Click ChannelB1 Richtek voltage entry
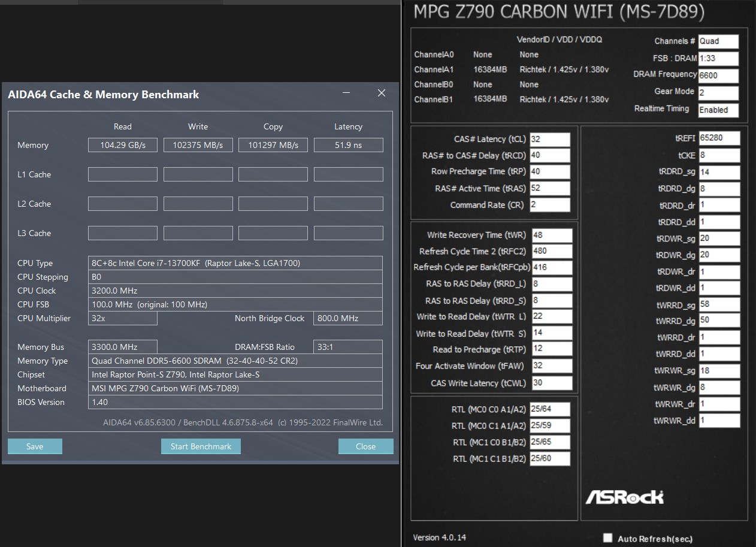 coord(564,99)
